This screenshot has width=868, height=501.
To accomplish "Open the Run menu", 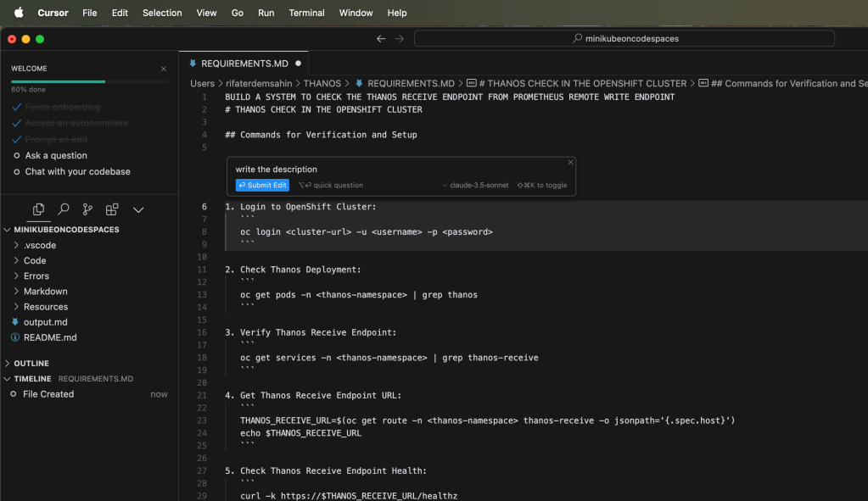I will point(266,13).
